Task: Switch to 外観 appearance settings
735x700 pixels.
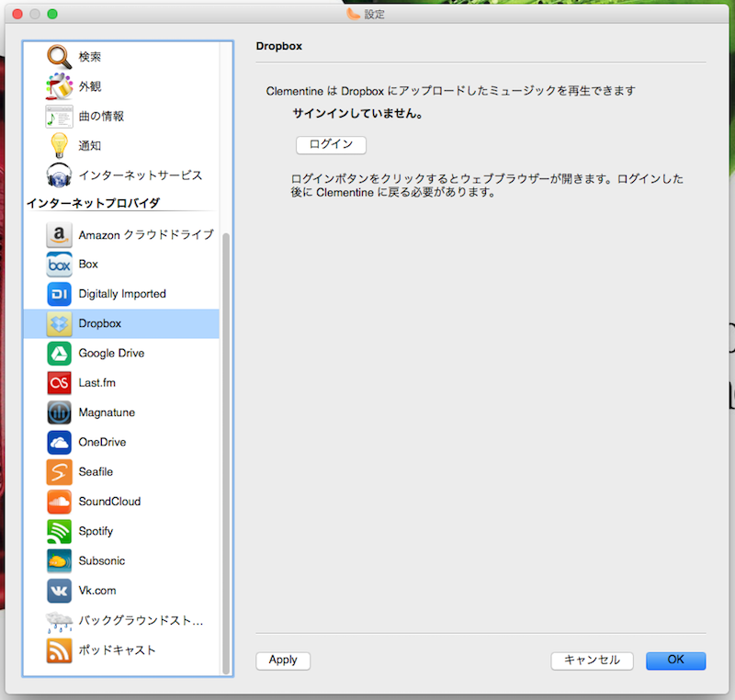Action: (90, 86)
